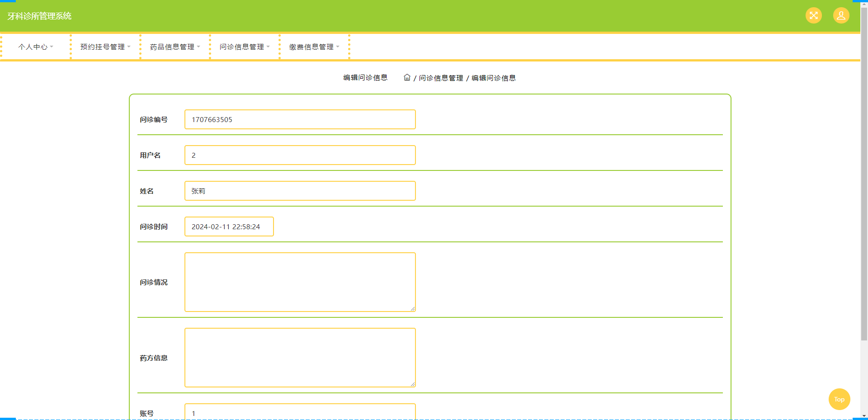Click the page vertical scrollbar thumb

[864, 174]
